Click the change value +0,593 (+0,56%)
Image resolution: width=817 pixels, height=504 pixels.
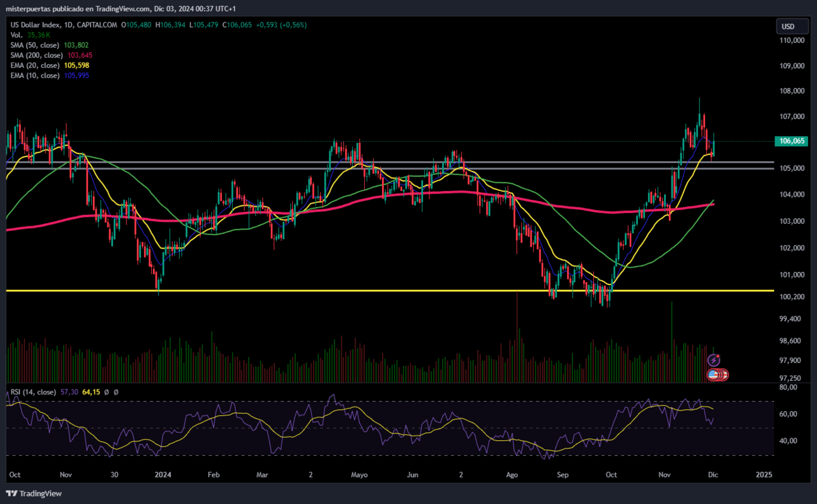point(281,25)
